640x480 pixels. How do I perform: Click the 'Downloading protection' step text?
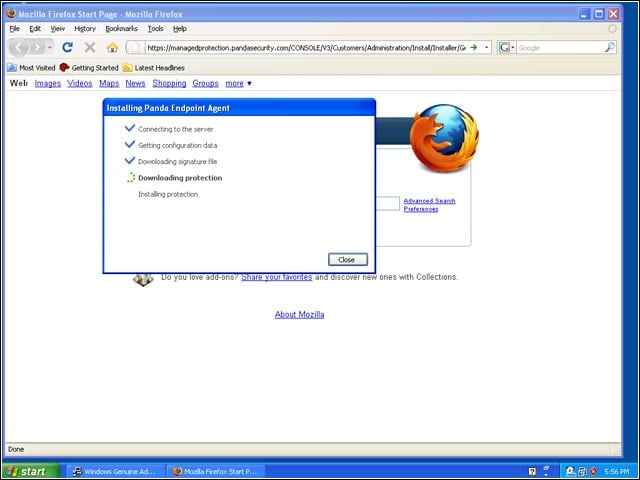[x=180, y=178]
